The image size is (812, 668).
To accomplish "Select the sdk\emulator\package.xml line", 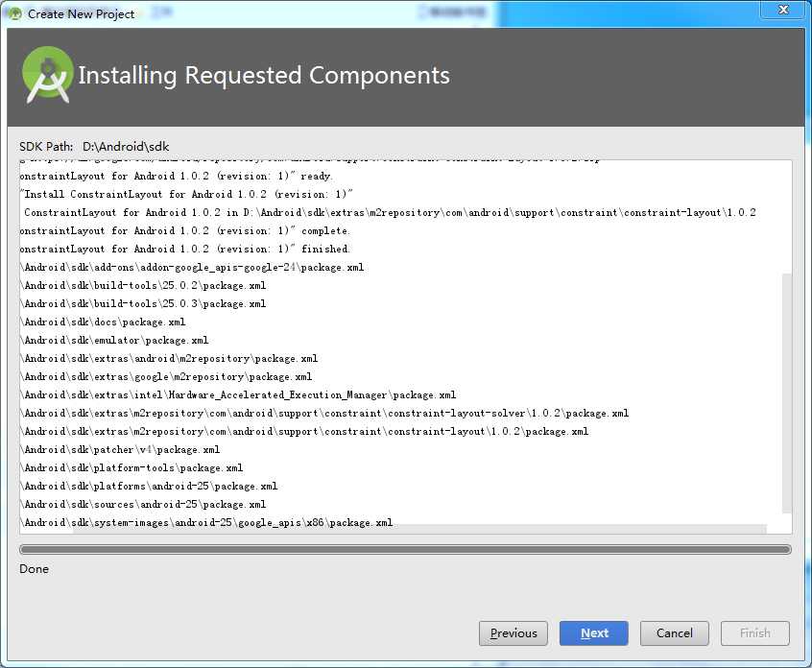I will tap(114, 340).
